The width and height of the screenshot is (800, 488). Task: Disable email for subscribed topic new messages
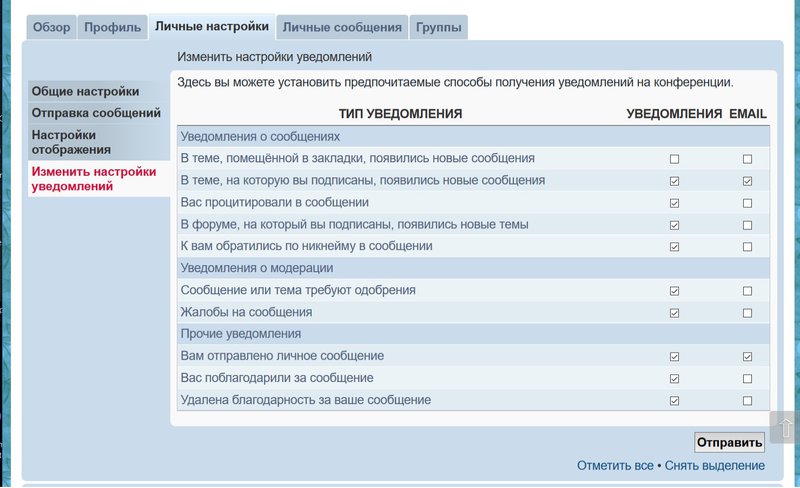click(x=747, y=181)
